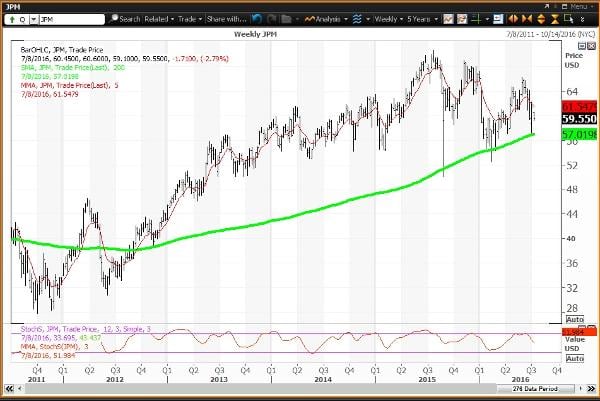The image size is (600, 401).
Task: Click the gray time scrollbar track
Action: click(x=260, y=389)
